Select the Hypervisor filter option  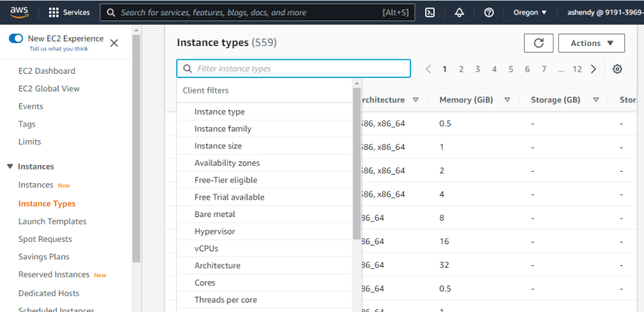tap(264, 231)
